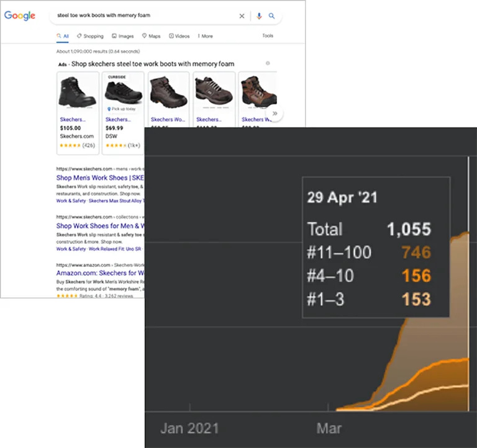Click the Skechers Max Stout Alloy sitelink
Image resolution: width=477 pixels, height=448 pixels.
pos(117,201)
